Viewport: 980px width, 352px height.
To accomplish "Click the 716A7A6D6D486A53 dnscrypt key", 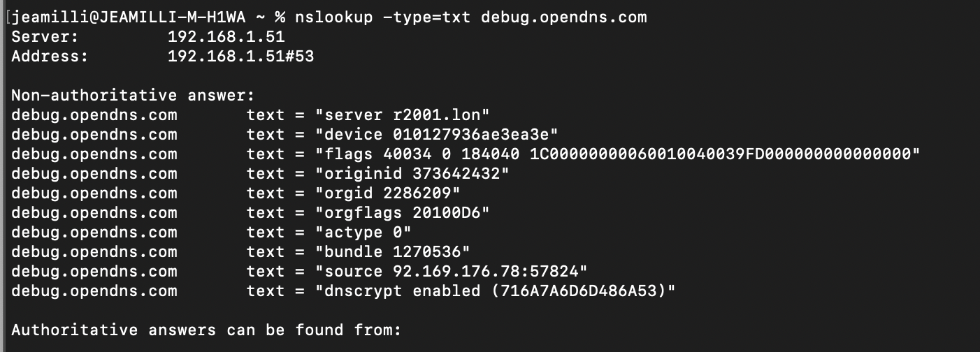I will click(578, 291).
